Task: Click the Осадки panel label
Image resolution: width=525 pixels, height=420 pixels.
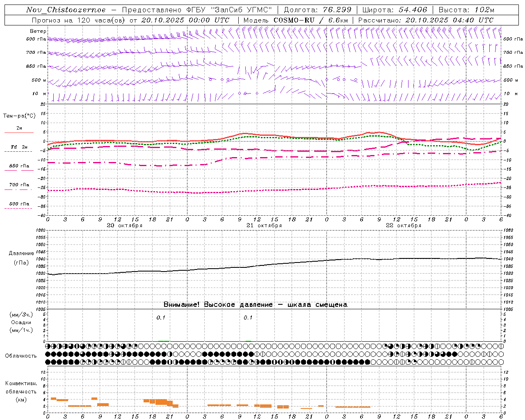Action: point(21,322)
